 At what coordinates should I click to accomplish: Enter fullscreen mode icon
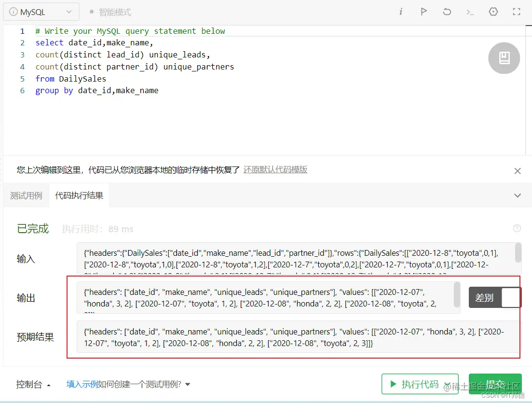[517, 12]
